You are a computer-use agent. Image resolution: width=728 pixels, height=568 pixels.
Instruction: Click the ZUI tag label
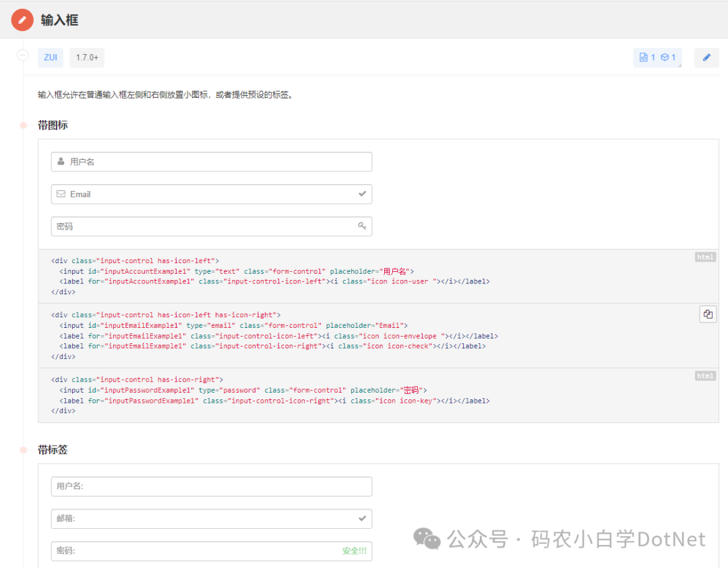click(x=51, y=57)
